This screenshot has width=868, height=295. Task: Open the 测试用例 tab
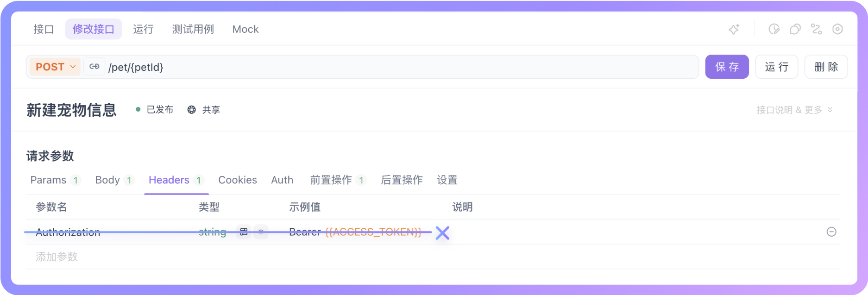[193, 29]
